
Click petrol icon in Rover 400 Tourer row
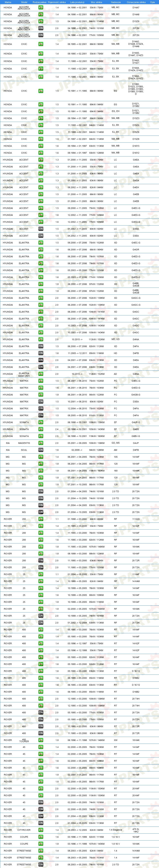(x=41, y=740)
